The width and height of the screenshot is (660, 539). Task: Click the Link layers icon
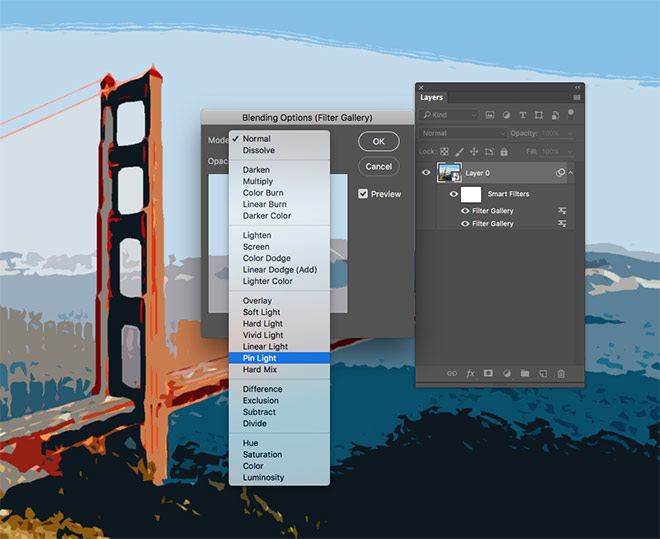click(452, 373)
